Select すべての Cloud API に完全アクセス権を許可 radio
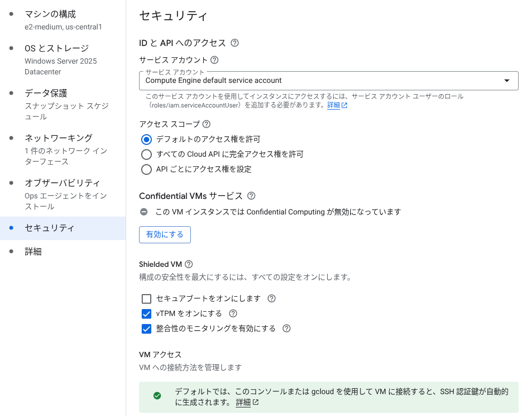The height and width of the screenshot is (416, 532). point(146,155)
